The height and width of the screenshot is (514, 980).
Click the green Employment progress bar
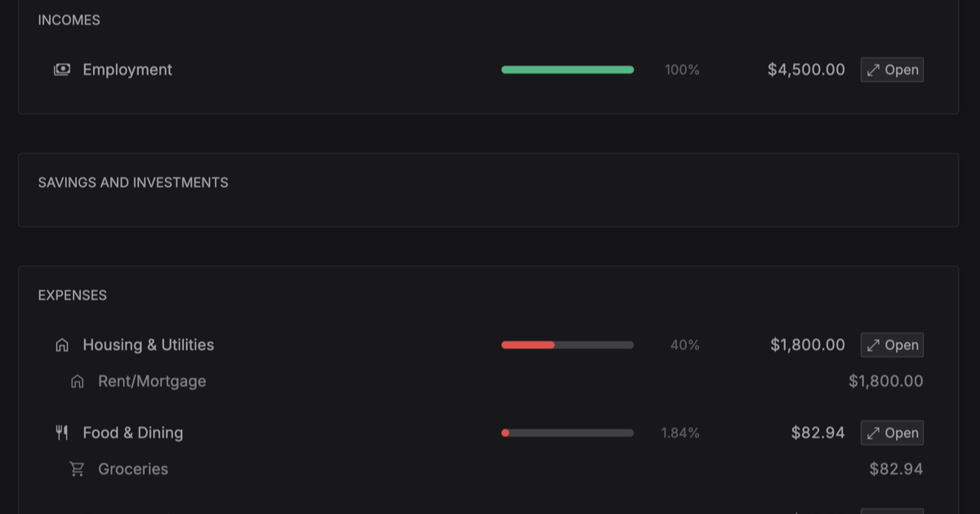pyautogui.click(x=567, y=69)
